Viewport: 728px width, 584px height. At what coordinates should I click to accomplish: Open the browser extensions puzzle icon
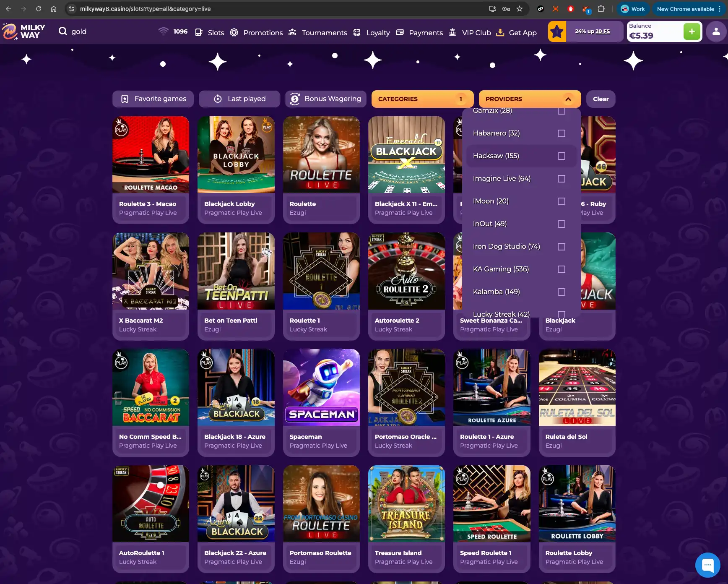click(601, 9)
